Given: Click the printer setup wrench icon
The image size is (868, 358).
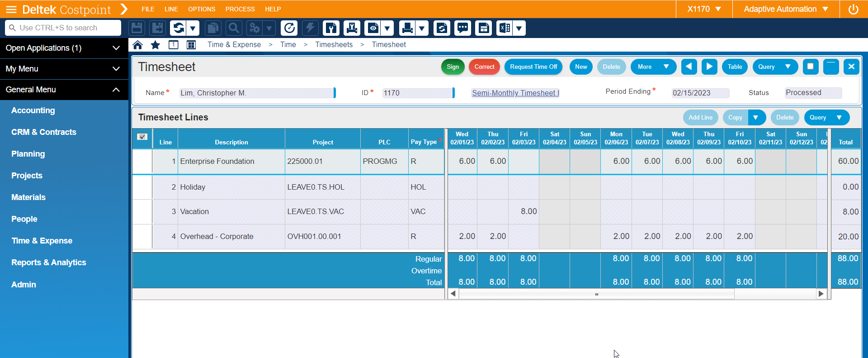Looking at the screenshot, I should click(x=352, y=28).
